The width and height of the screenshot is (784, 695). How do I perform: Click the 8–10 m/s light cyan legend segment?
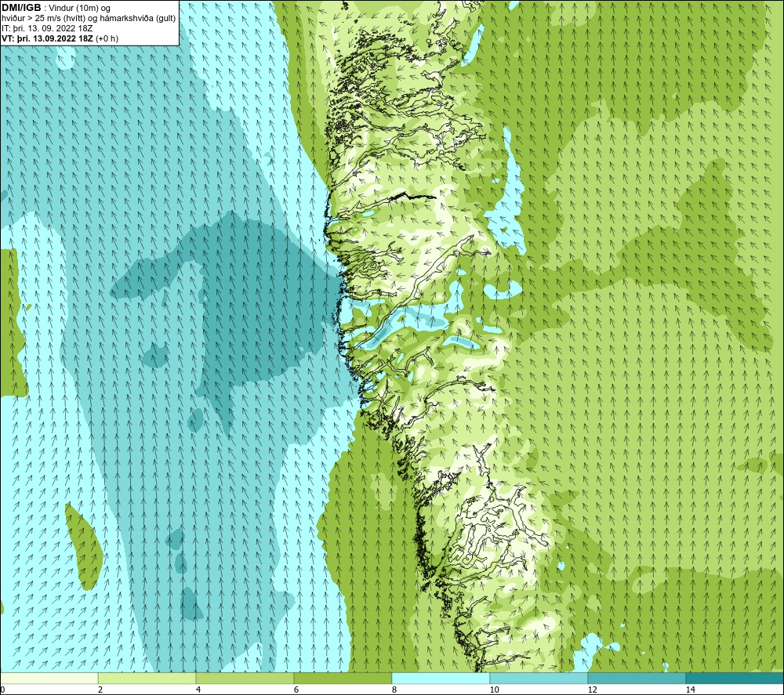[x=441, y=678]
